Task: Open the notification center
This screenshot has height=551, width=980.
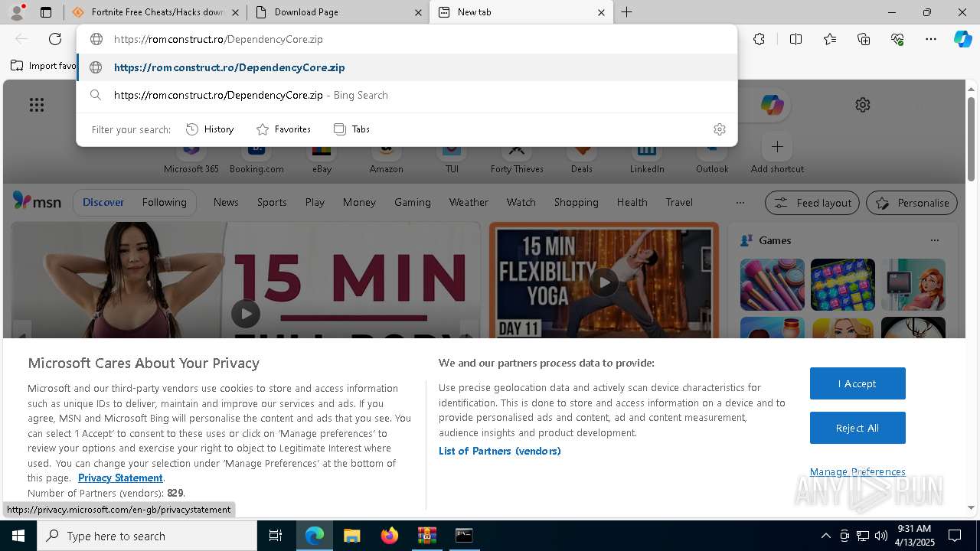Action: pyautogui.click(x=955, y=536)
